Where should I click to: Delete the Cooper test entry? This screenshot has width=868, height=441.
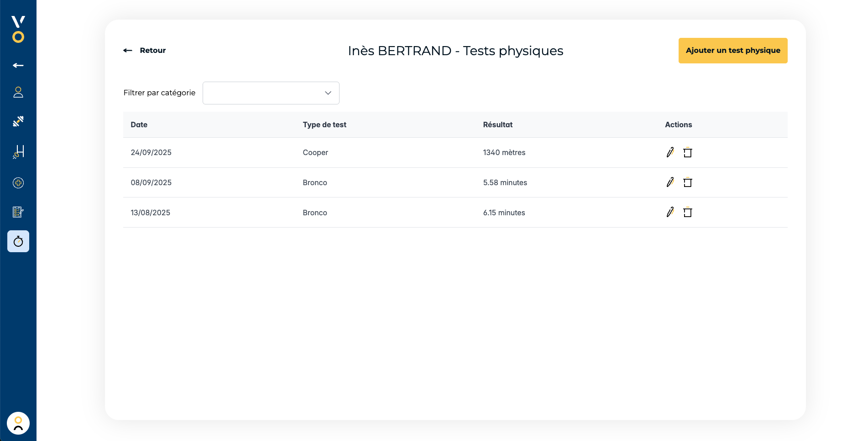coord(687,152)
